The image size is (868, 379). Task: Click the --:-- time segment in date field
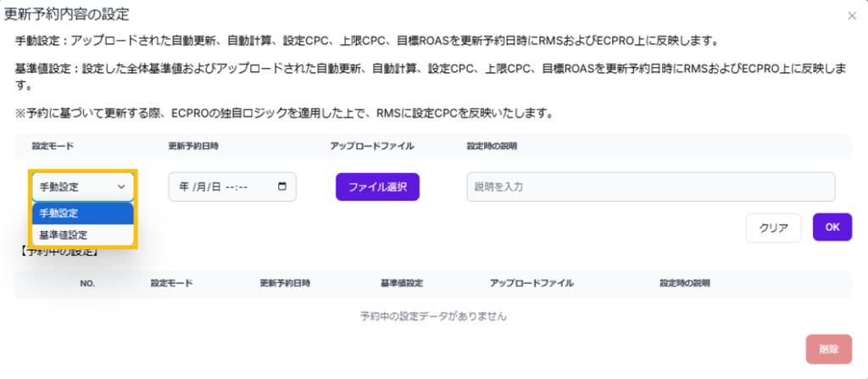pos(236,187)
